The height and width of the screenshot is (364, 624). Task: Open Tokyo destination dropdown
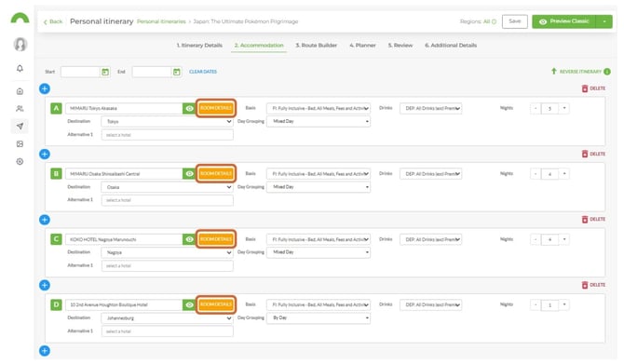pos(167,121)
